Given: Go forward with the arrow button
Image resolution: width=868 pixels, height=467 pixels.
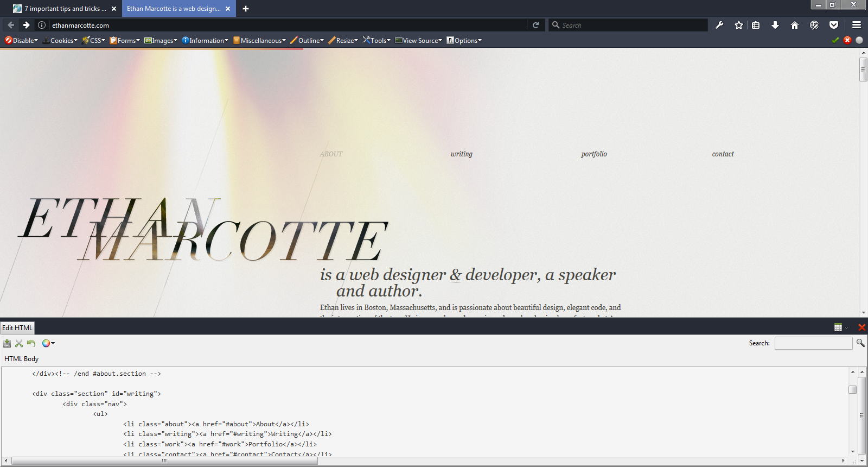Looking at the screenshot, I should pyautogui.click(x=26, y=25).
